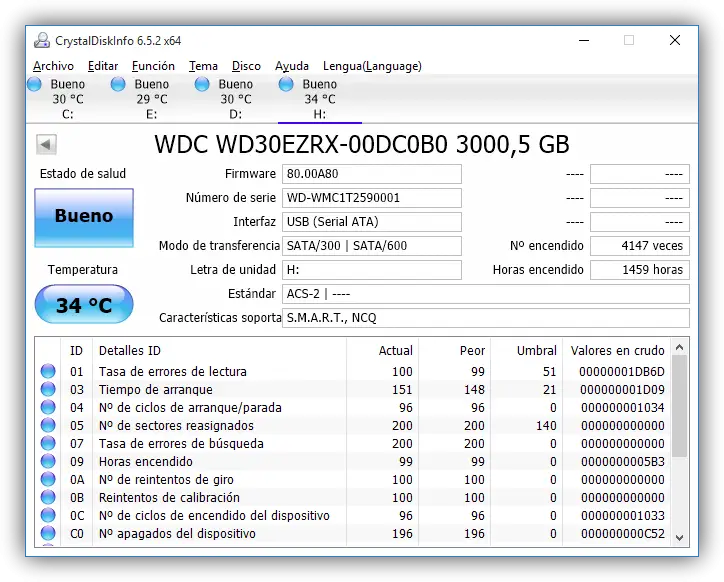Click the CrystalDiskInfo app icon in title bar
The height and width of the screenshot is (582, 724).
[x=42, y=40]
